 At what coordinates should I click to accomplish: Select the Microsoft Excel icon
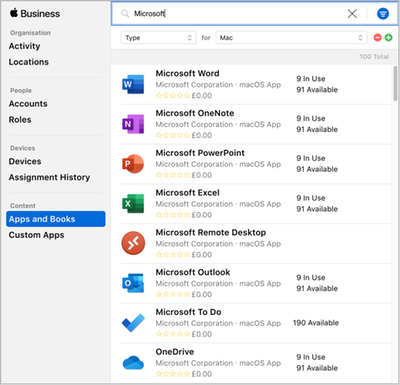pyautogui.click(x=133, y=203)
